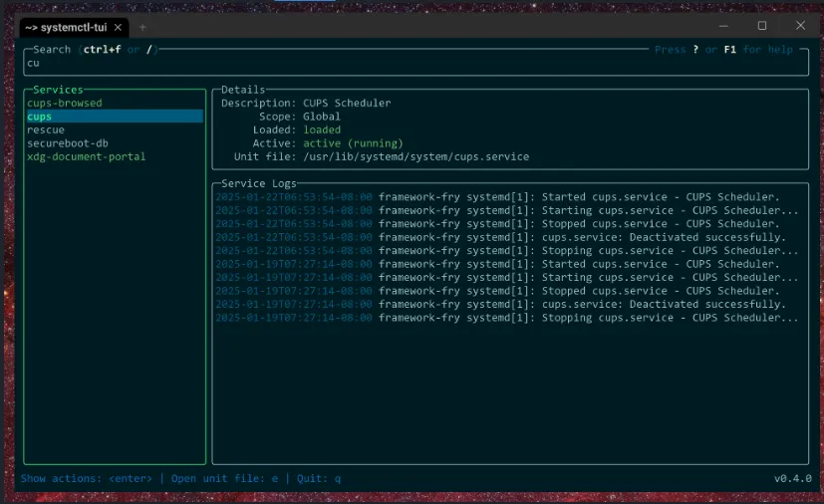Click the 'active (running)' status text
The image size is (824, 504).
click(x=353, y=143)
